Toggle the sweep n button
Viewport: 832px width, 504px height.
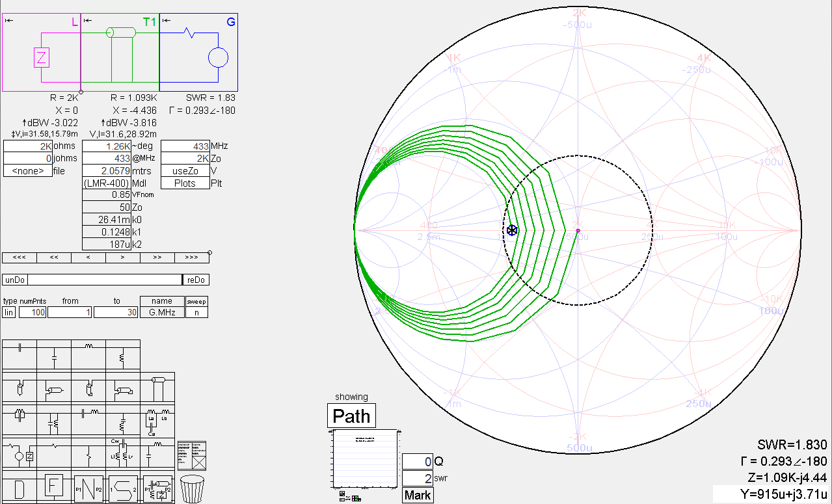click(196, 312)
